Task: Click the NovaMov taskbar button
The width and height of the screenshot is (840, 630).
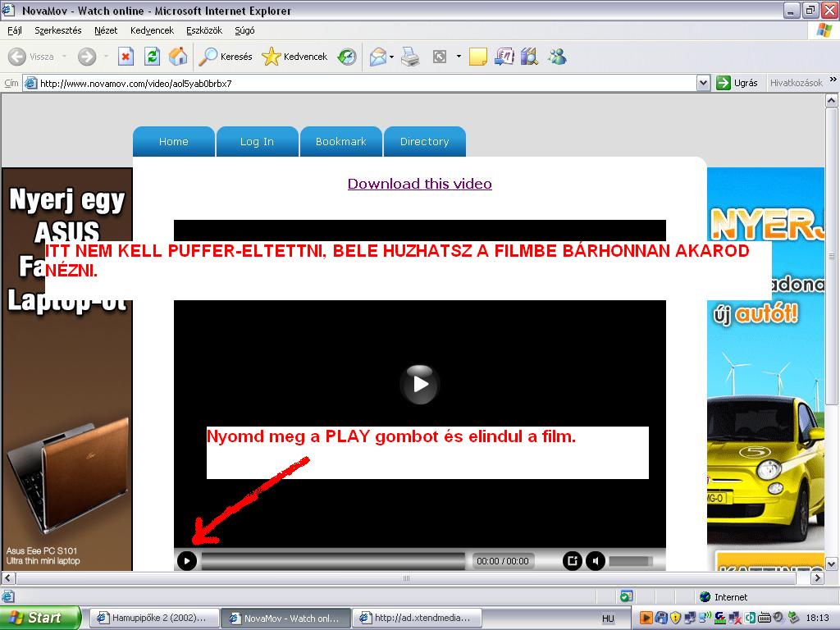Action: click(x=285, y=618)
